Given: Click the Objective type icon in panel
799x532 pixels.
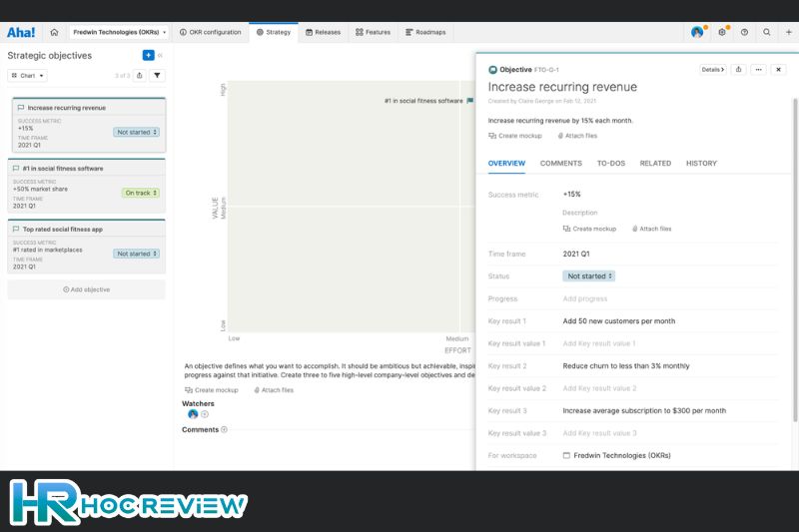Looking at the screenshot, I should pos(492,70).
